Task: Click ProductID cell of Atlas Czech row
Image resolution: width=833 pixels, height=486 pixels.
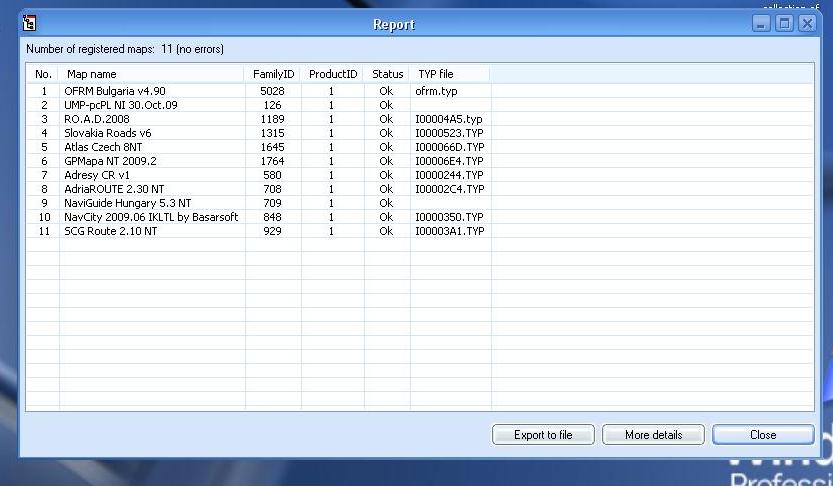Action: pyautogui.click(x=332, y=147)
